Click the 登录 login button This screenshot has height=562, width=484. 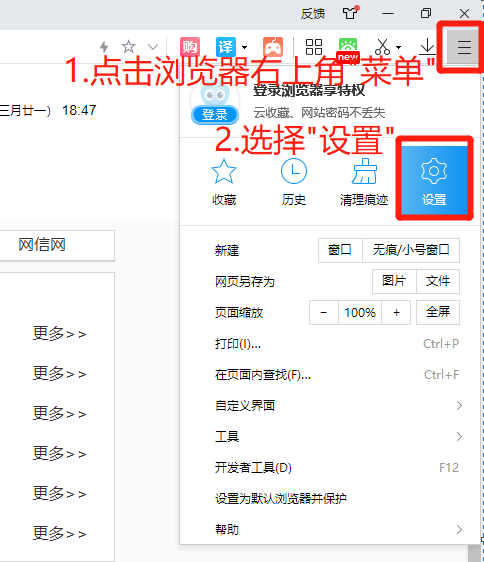(x=215, y=115)
